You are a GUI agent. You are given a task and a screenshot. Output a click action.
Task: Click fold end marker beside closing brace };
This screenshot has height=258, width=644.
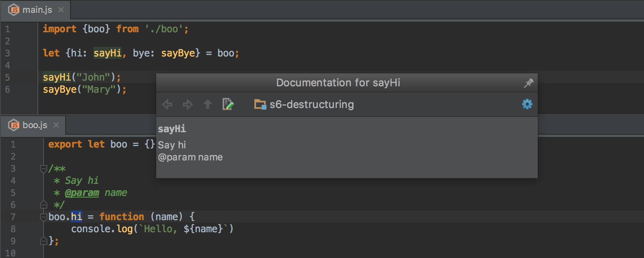[x=43, y=241]
